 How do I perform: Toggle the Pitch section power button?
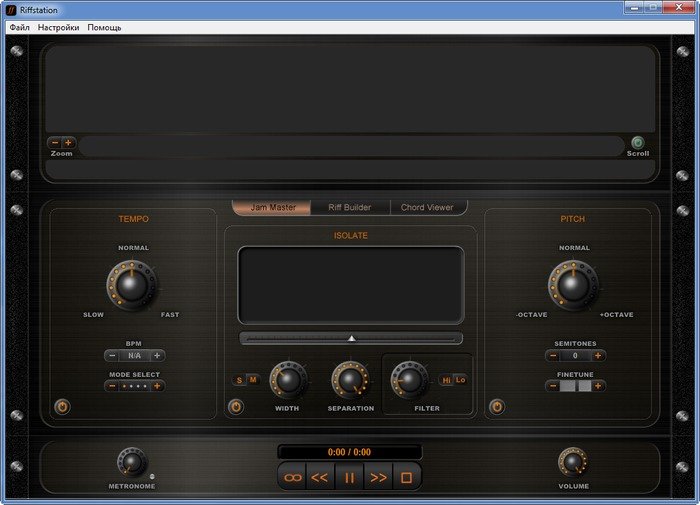click(x=497, y=407)
